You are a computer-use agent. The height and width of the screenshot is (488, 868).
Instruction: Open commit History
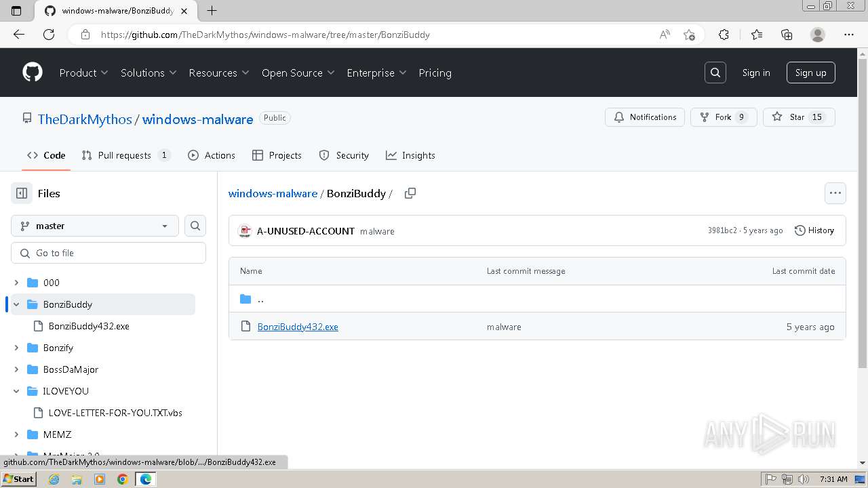[814, 230]
